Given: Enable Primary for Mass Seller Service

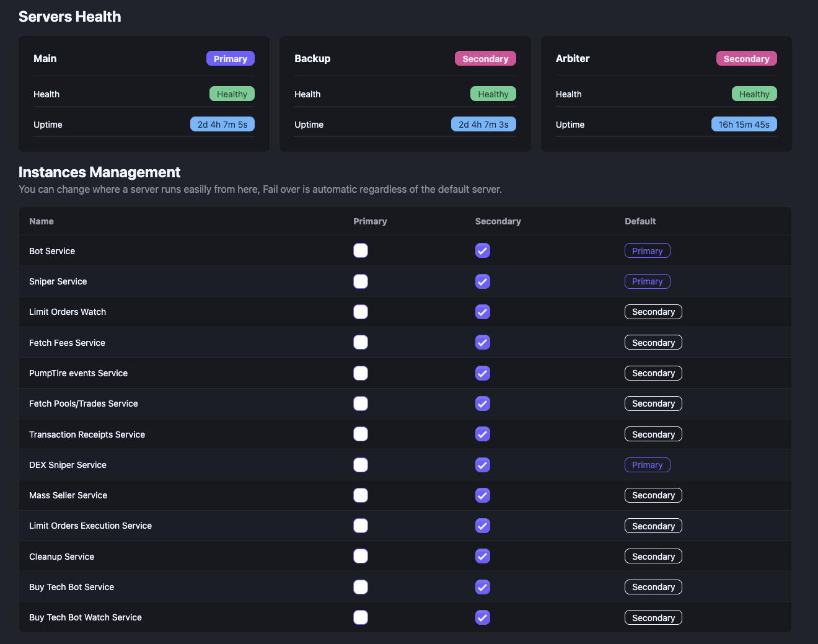Looking at the screenshot, I should [361, 495].
